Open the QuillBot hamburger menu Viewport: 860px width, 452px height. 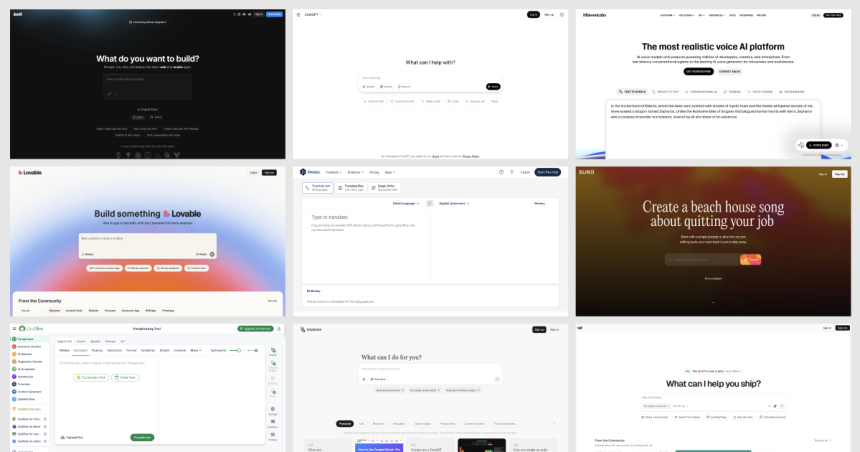point(14,329)
